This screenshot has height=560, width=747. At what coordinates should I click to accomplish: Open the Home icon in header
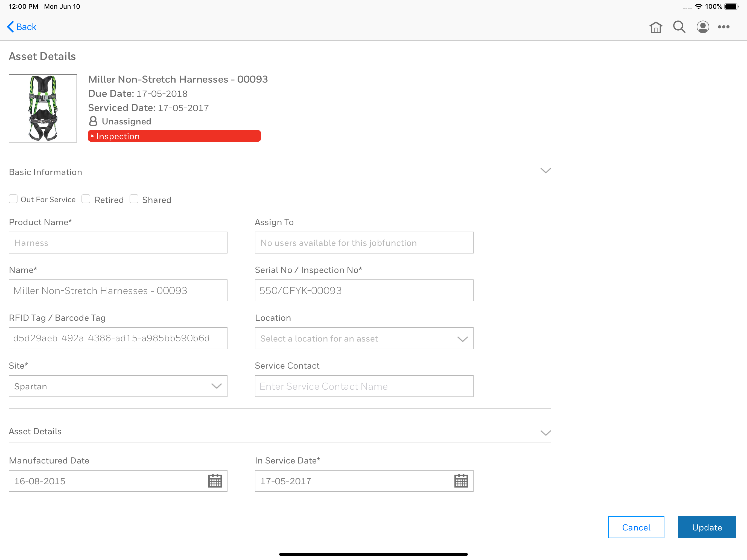[655, 27]
